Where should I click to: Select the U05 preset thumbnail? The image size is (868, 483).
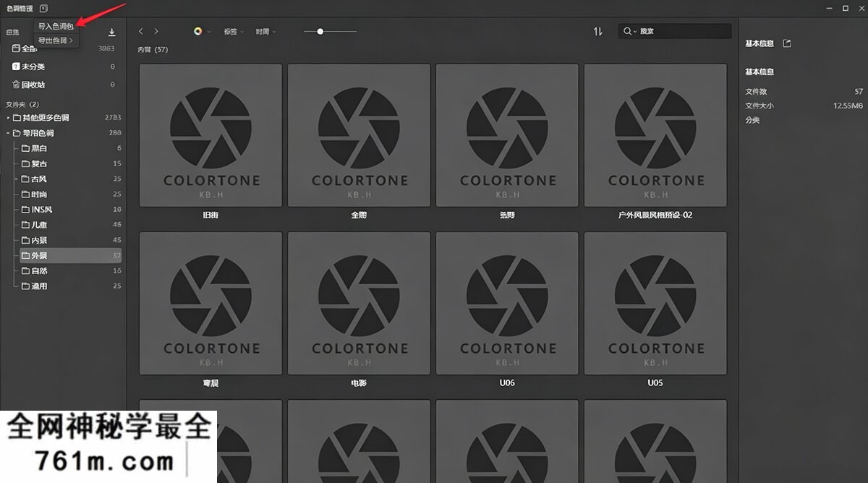click(655, 303)
